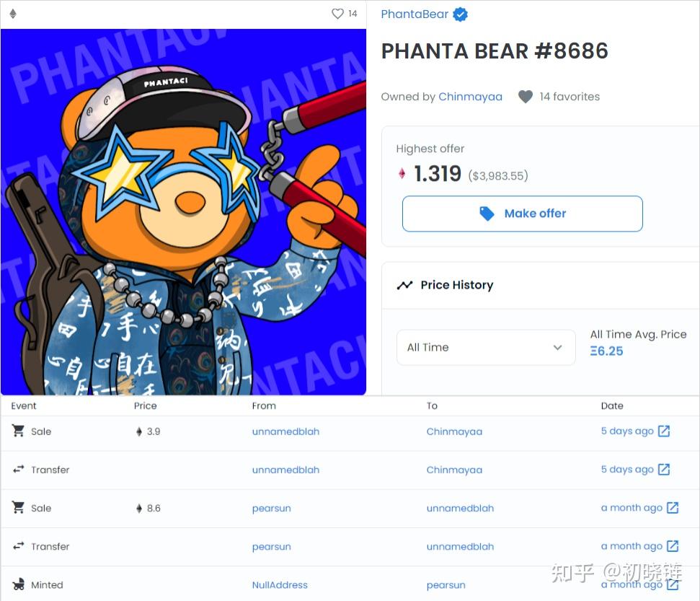Collapse the Price History section header
This screenshot has height=601, width=700.
tap(540, 285)
